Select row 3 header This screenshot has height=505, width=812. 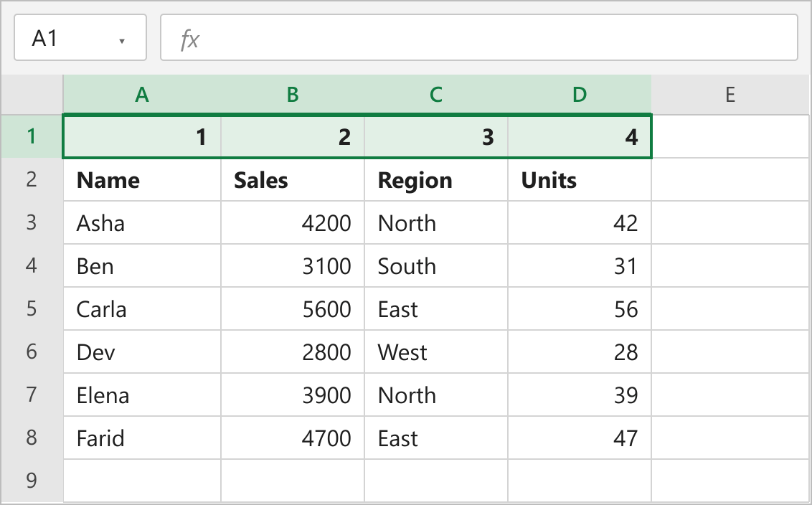coord(32,222)
